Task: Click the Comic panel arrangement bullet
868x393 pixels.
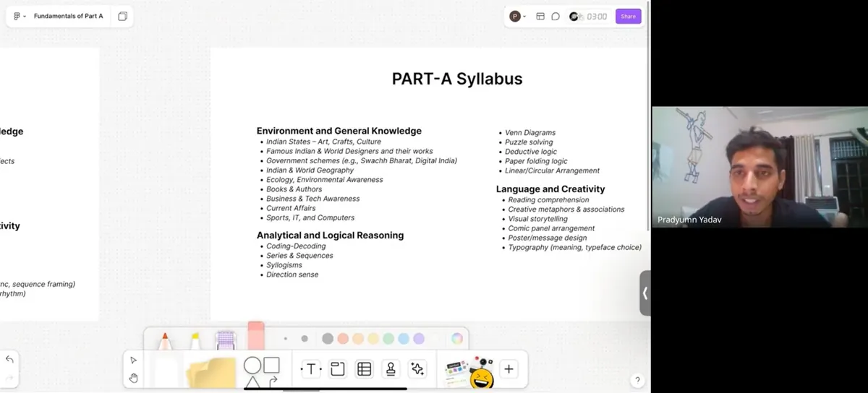Action: [x=551, y=228]
